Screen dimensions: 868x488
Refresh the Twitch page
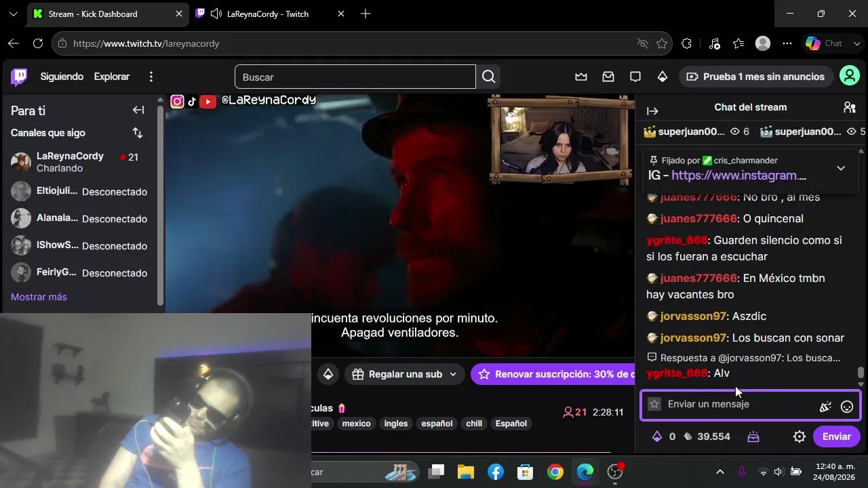point(38,43)
